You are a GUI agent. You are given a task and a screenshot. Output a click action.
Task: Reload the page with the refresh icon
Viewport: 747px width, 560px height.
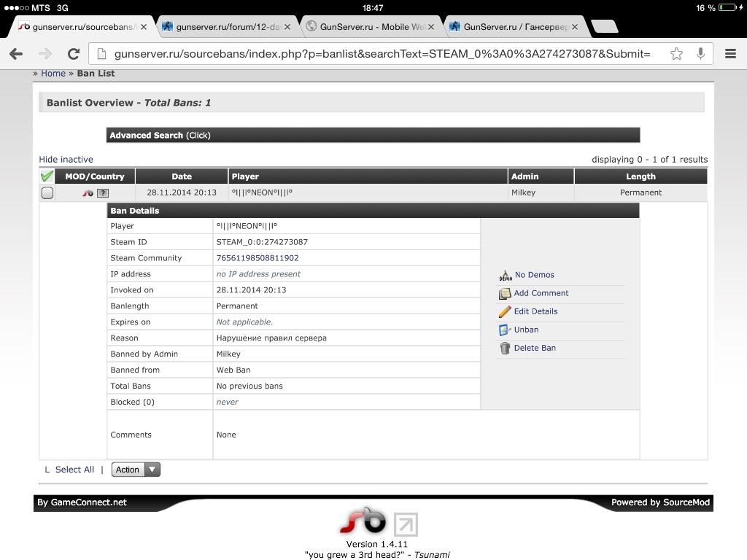click(73, 53)
